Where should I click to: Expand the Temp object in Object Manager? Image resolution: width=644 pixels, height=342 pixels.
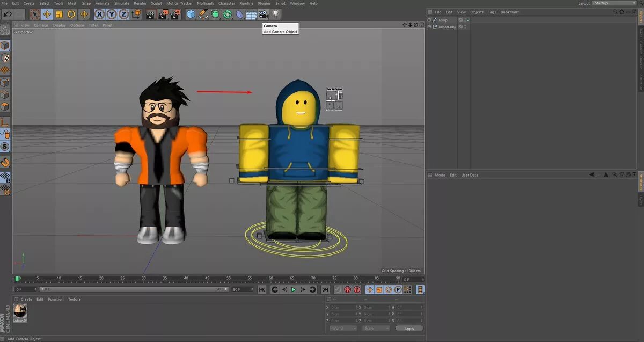pyautogui.click(x=429, y=20)
